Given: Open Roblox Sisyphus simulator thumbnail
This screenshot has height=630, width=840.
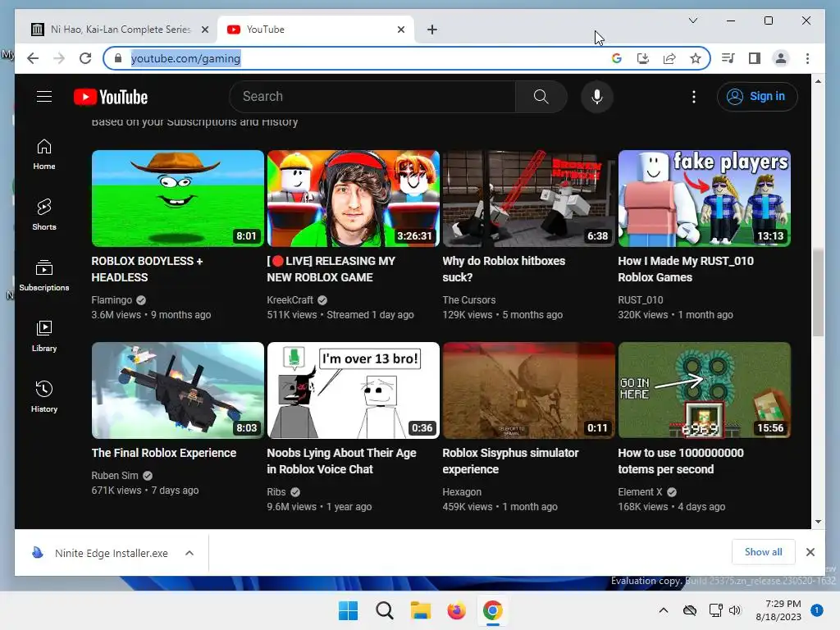Looking at the screenshot, I should (529, 390).
